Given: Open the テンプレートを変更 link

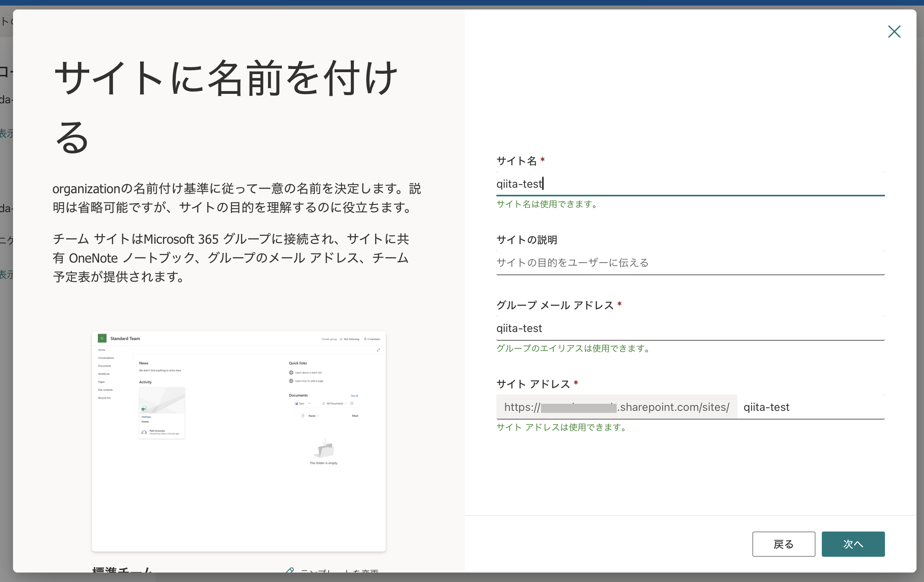Looking at the screenshot, I should point(339,572).
